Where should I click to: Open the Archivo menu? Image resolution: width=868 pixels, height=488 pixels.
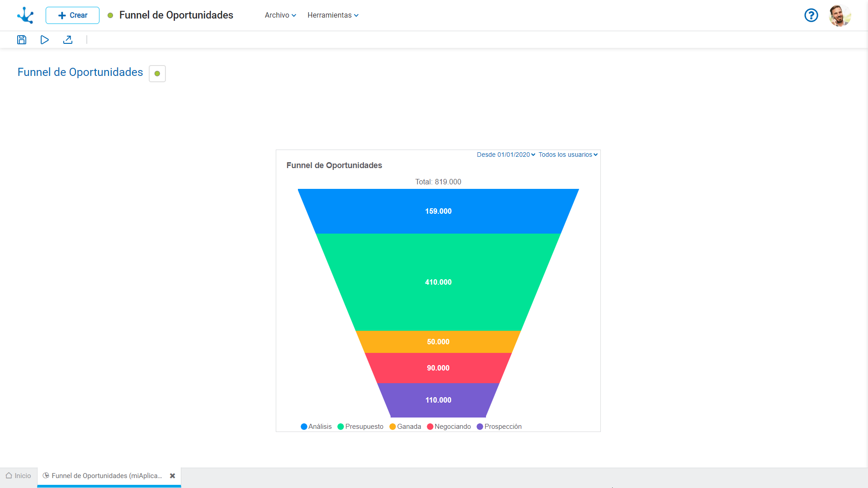(x=280, y=15)
